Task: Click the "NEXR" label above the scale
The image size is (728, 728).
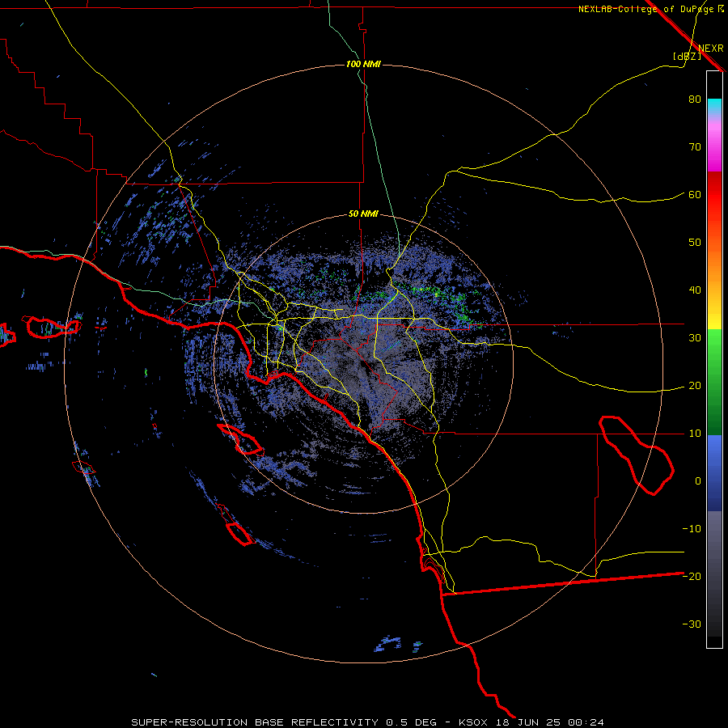Action: (711, 49)
